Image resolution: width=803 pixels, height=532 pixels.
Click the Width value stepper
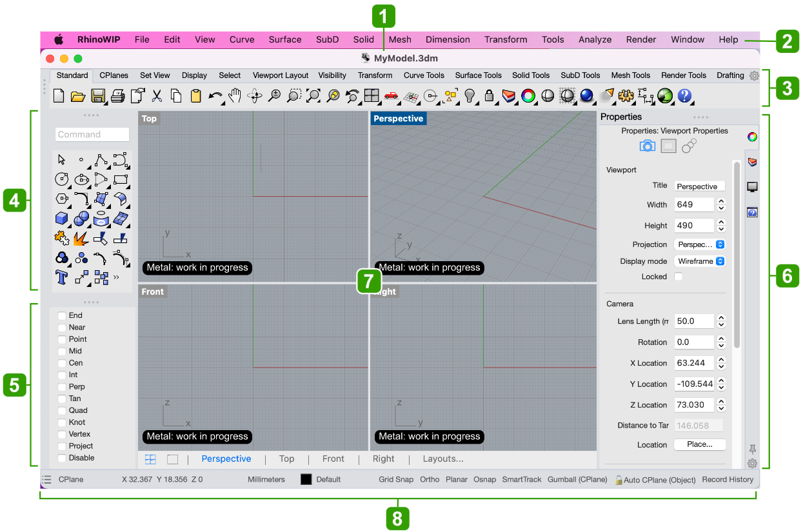coord(721,204)
